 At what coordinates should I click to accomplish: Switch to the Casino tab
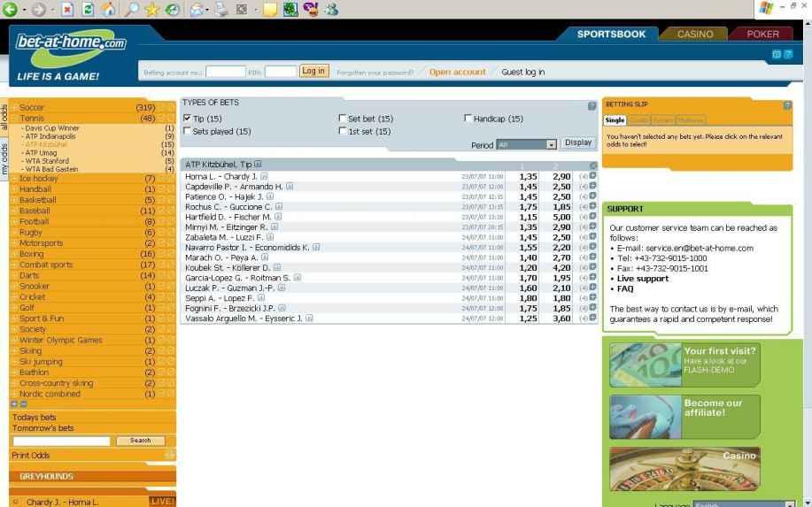[693, 34]
